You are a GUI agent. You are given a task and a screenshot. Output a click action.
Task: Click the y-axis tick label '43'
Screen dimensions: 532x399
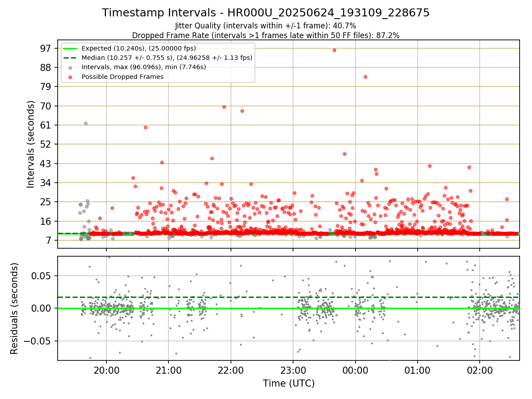46,164
